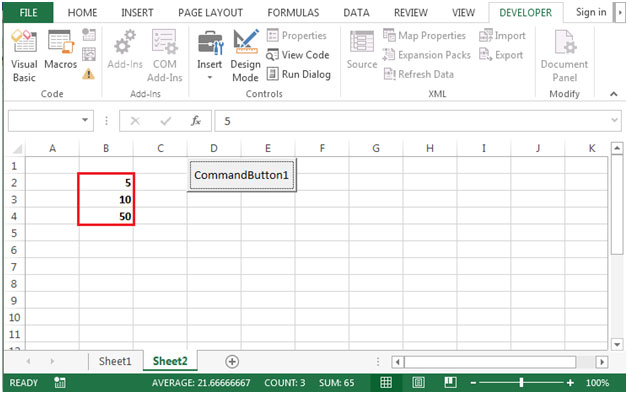Click XML Export
The image size is (628, 394).
pyautogui.click(x=501, y=54)
